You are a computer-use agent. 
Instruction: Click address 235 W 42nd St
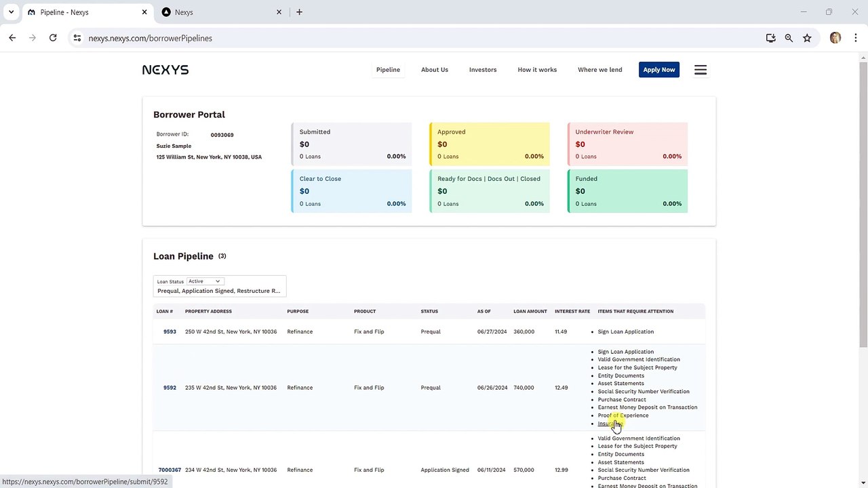tap(231, 388)
